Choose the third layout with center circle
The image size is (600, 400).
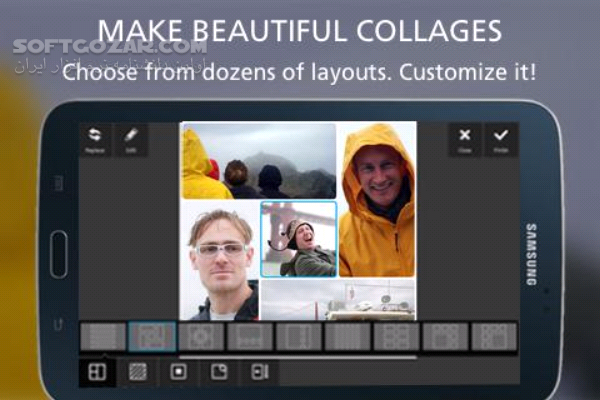pyautogui.click(x=201, y=337)
